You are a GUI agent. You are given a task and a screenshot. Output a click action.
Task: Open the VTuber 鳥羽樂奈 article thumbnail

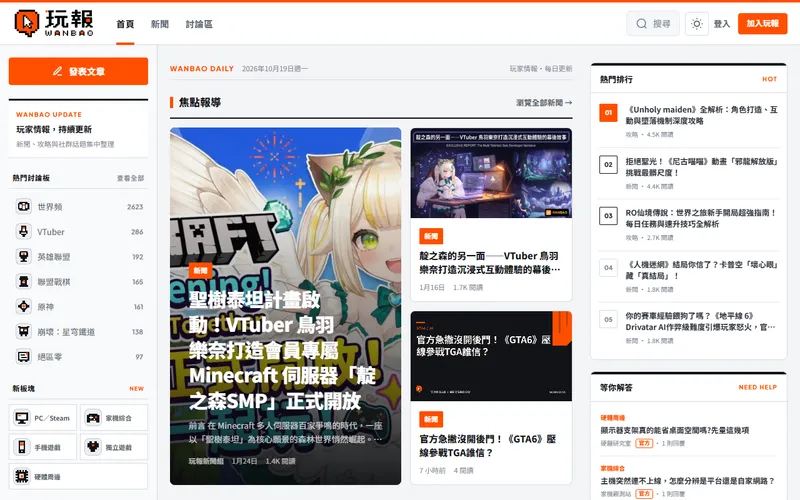(491, 173)
